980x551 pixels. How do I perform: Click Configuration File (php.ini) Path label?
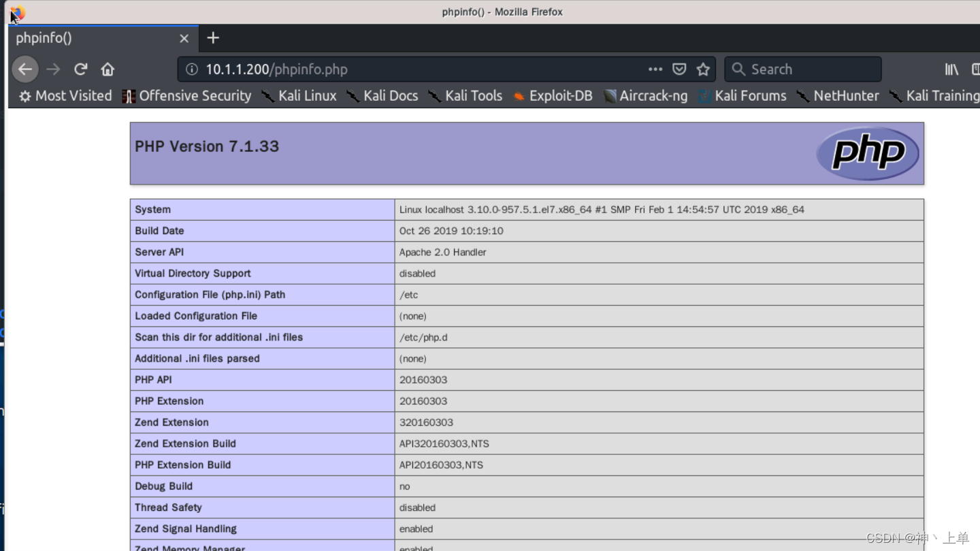pos(210,295)
